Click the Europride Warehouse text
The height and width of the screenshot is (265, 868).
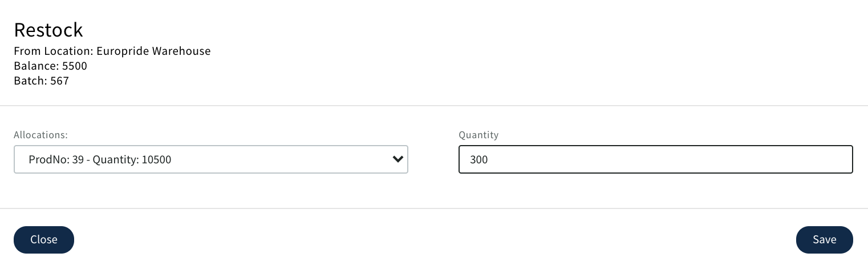click(x=153, y=51)
